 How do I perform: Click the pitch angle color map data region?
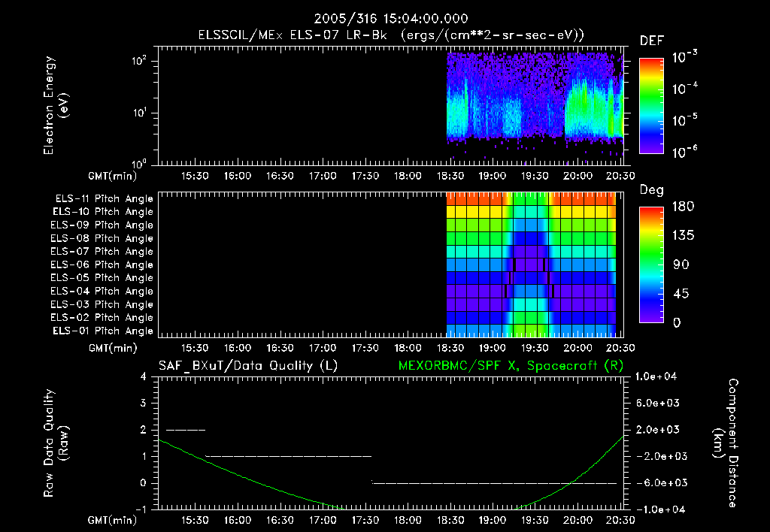point(532,264)
